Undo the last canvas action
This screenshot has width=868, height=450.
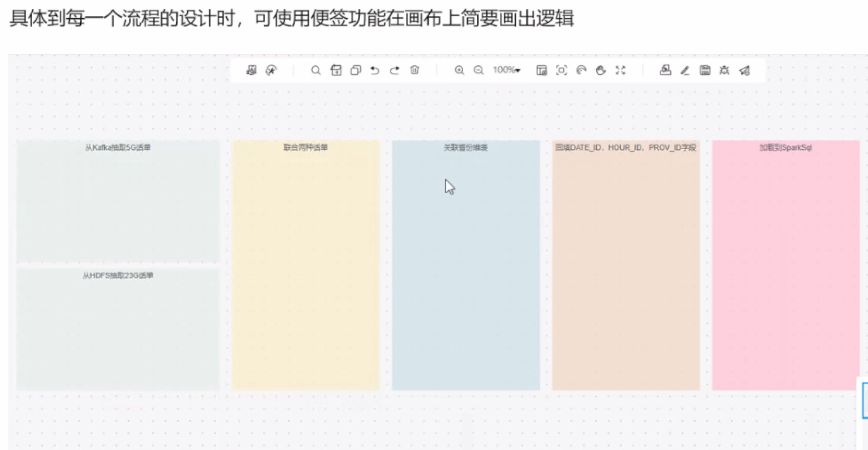tap(374, 70)
